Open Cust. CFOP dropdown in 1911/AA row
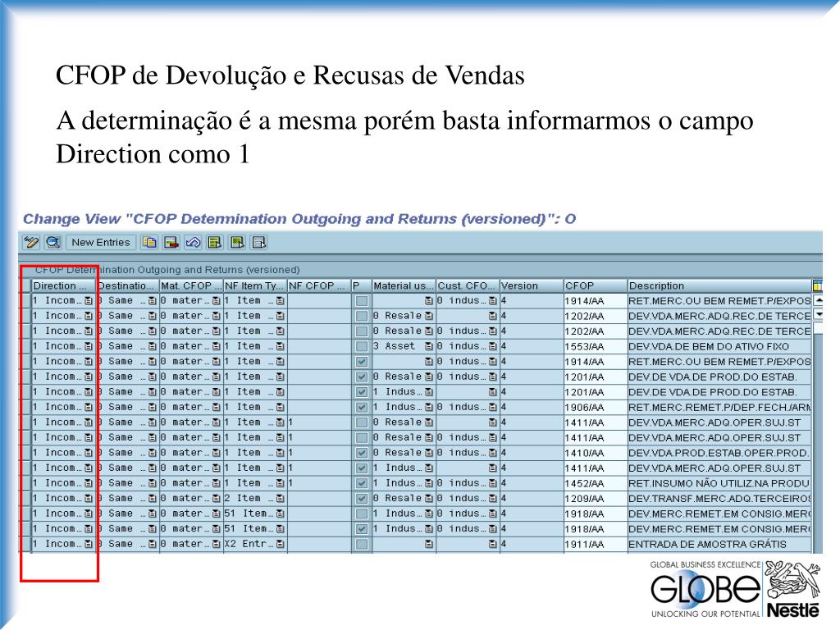This screenshot has height=630, width=840. click(492, 544)
